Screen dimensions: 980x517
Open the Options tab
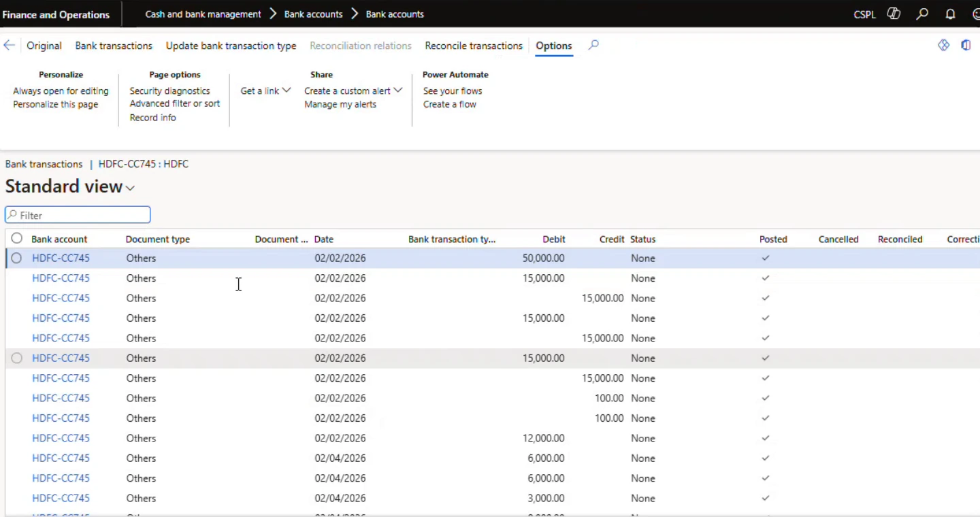(554, 46)
